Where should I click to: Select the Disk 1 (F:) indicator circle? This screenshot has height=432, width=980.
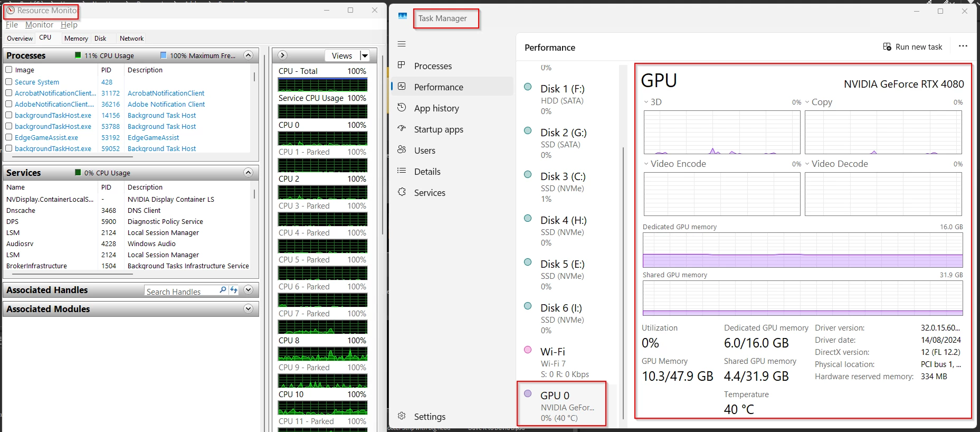click(528, 87)
